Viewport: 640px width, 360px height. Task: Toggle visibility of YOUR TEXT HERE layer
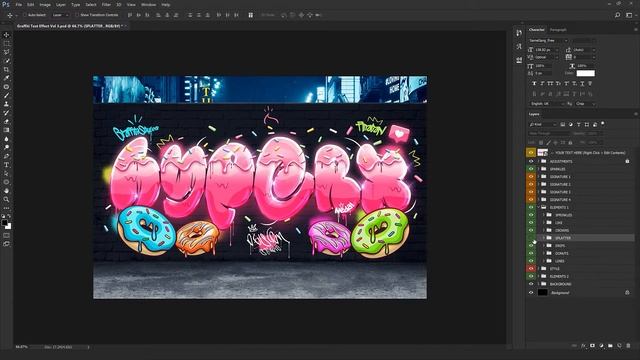pyautogui.click(x=531, y=153)
